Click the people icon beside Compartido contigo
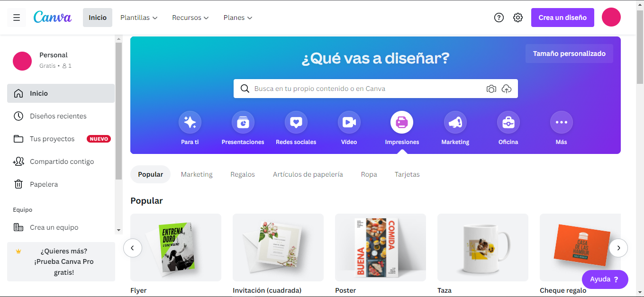 coord(18,162)
